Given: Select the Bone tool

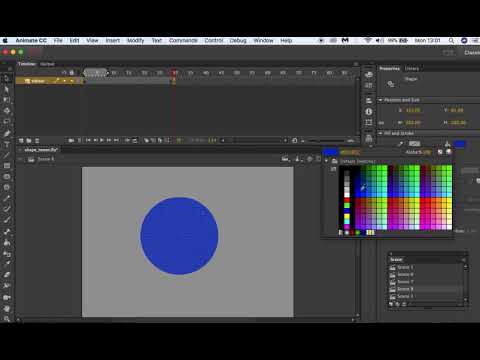Looking at the screenshot, I should tap(6, 231).
